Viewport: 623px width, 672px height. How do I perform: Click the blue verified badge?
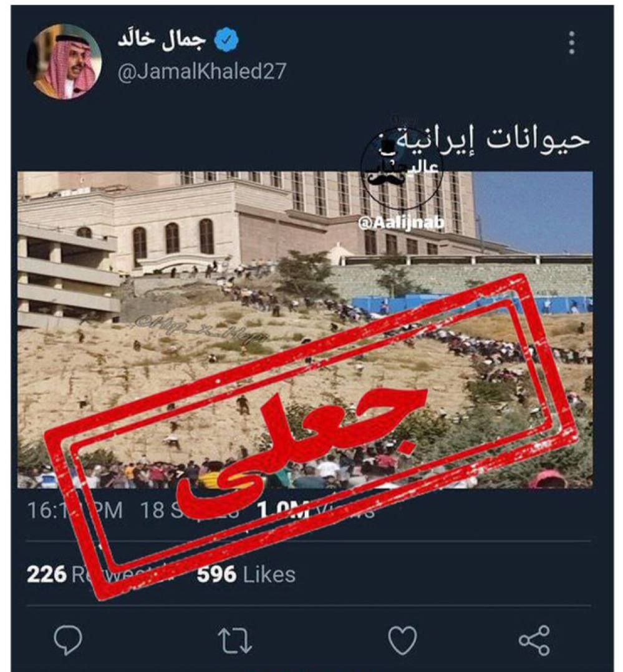click(x=226, y=39)
